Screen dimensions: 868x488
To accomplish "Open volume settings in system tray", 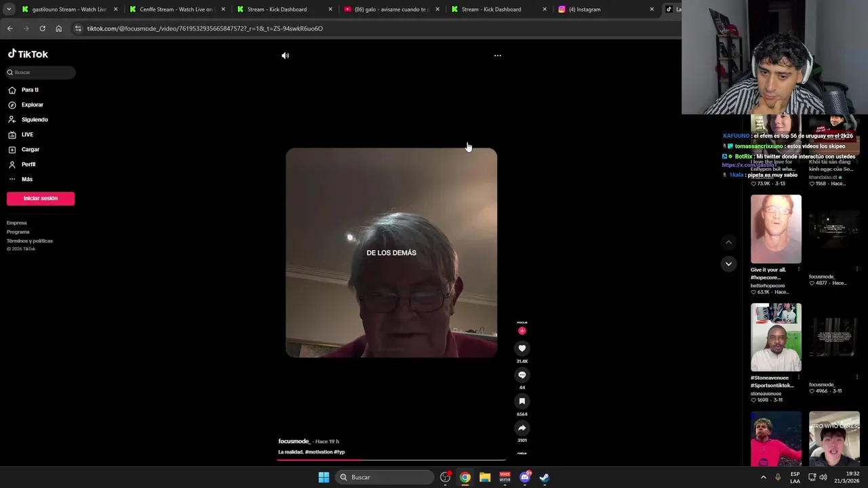I will coord(823,477).
